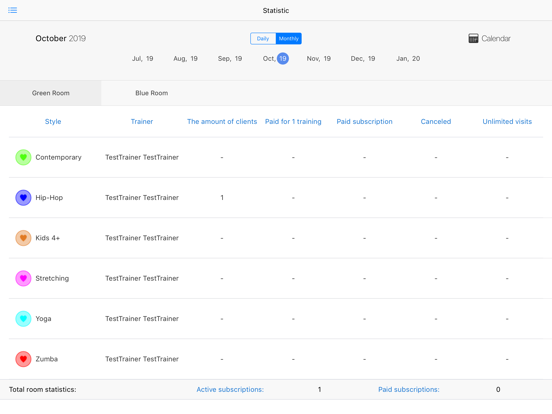Open the Blue Room tab
This screenshot has width=552, height=414.
pos(152,93)
